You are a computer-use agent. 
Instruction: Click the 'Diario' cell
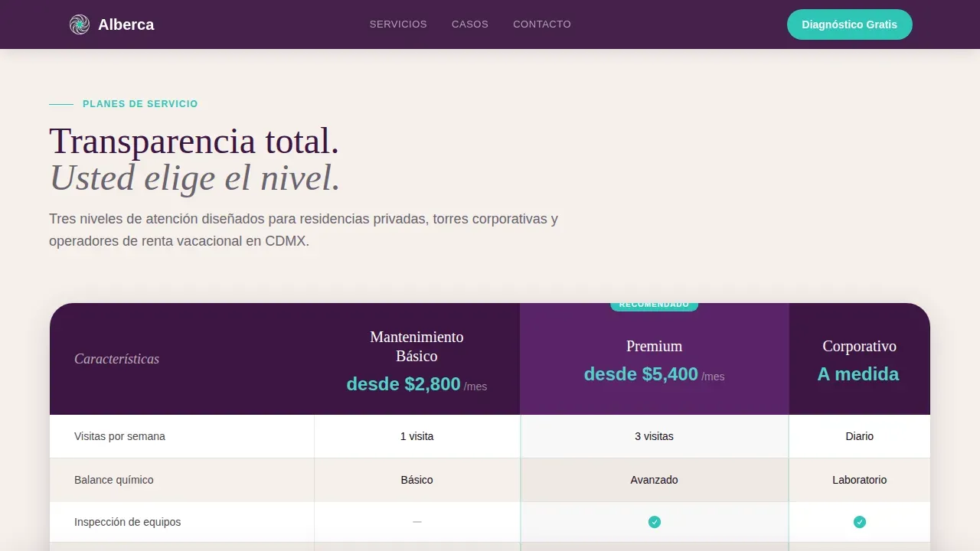coord(860,436)
